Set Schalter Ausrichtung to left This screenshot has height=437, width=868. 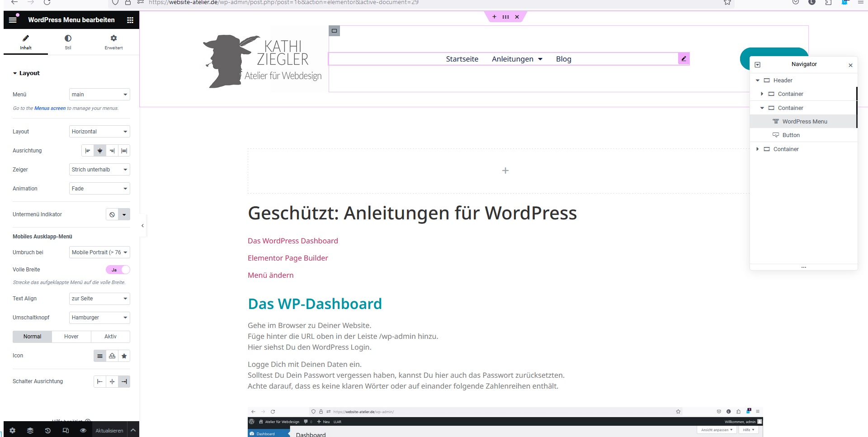click(100, 382)
